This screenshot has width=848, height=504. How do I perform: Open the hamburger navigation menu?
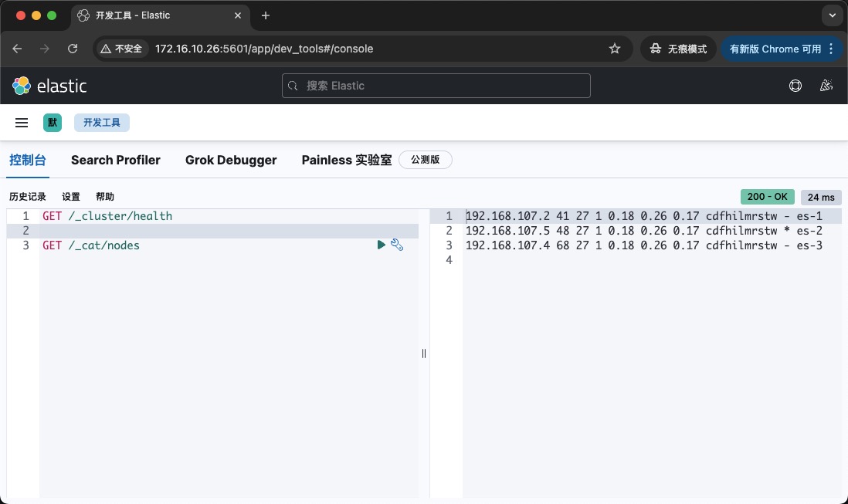pos(22,123)
